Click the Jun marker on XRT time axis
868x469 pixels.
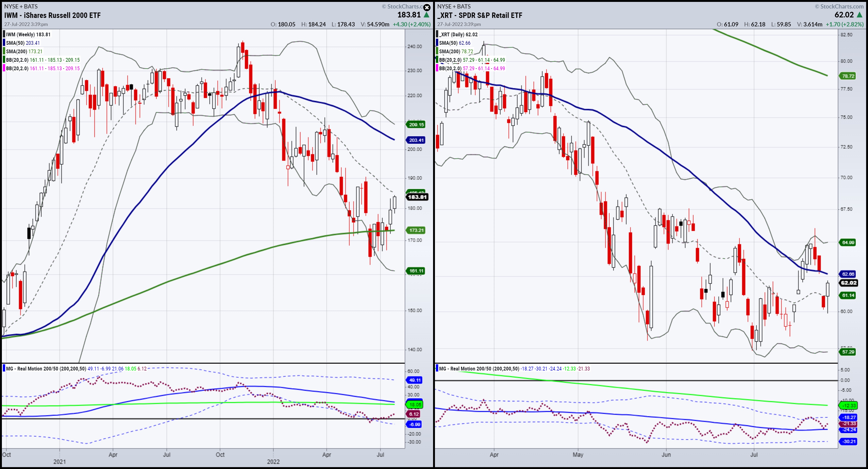(666, 455)
